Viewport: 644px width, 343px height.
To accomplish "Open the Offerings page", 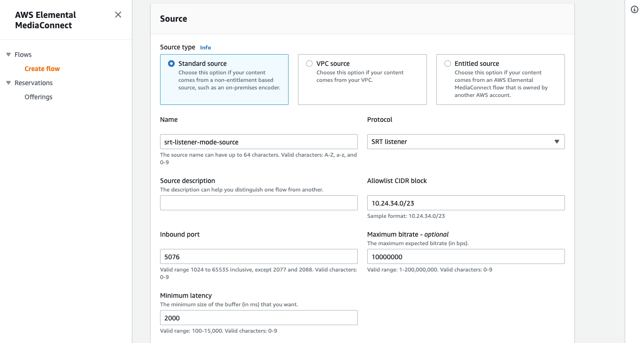I will pyautogui.click(x=39, y=97).
